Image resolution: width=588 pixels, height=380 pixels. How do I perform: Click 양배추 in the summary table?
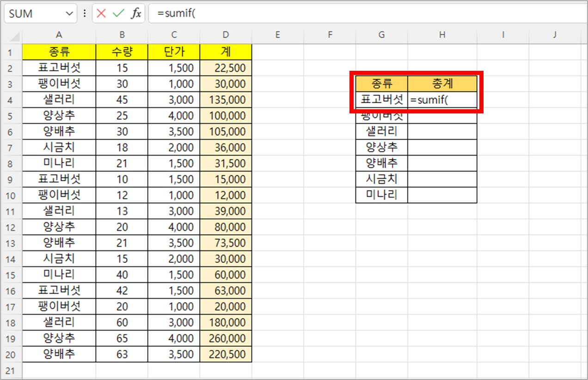[x=382, y=163]
